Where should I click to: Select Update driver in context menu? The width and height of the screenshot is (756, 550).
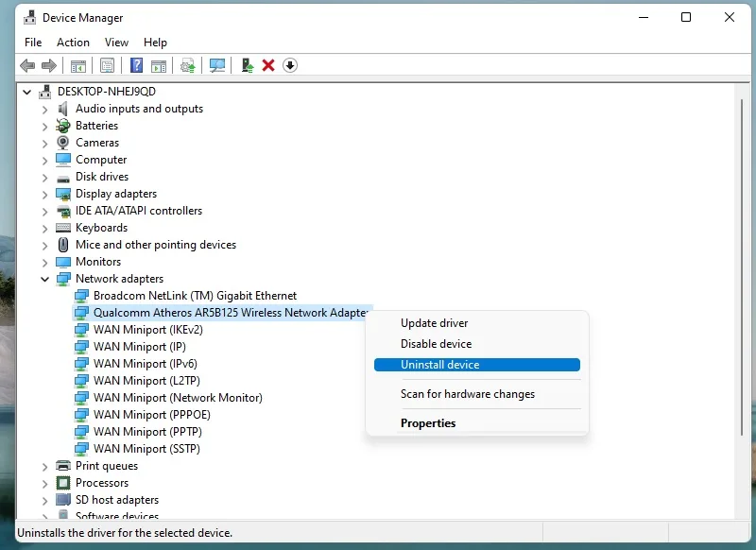(x=434, y=323)
